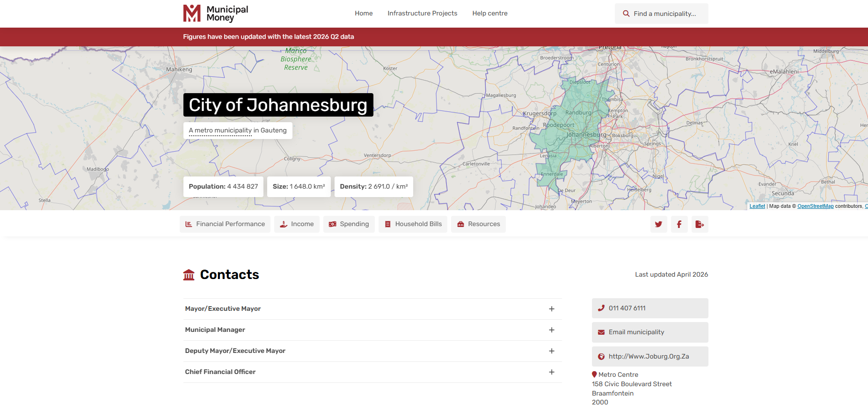The height and width of the screenshot is (411, 868).
Task: Open Infrastructure Projects page
Action: point(422,14)
